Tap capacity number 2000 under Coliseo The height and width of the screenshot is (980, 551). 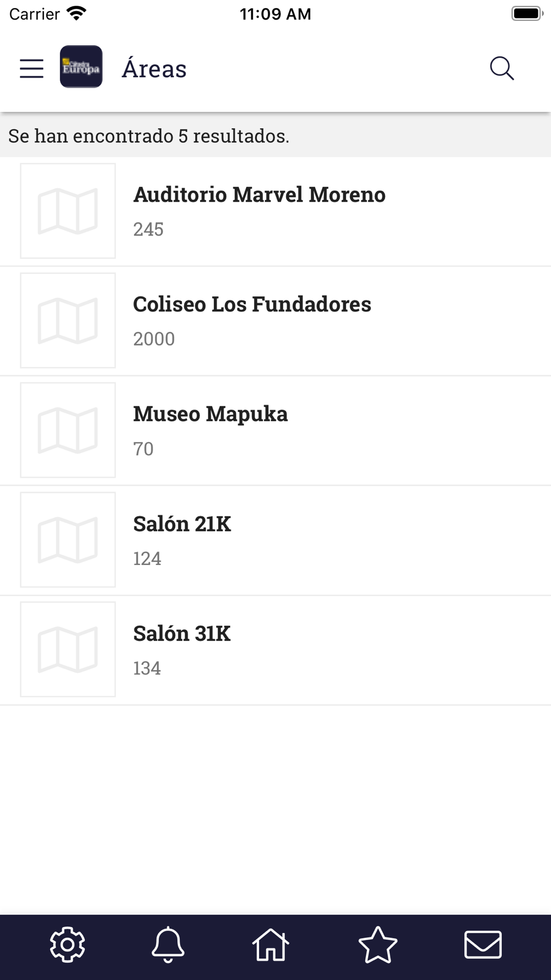(154, 338)
